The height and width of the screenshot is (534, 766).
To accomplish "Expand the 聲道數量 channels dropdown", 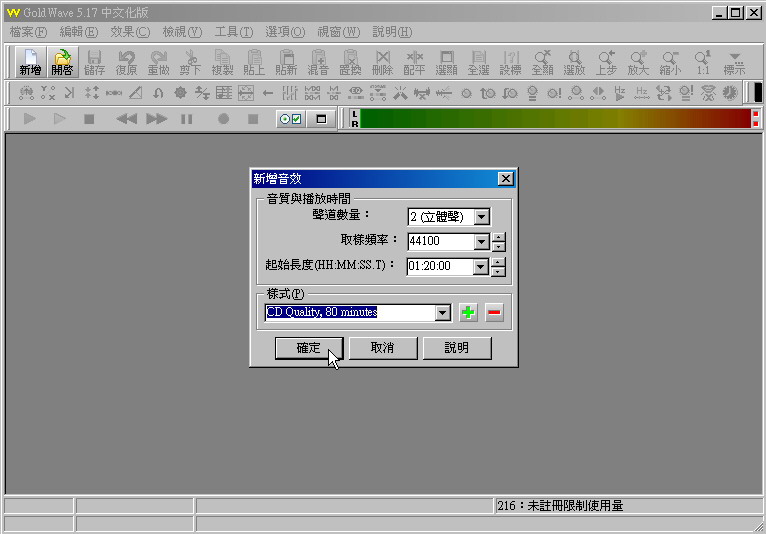I will (481, 217).
